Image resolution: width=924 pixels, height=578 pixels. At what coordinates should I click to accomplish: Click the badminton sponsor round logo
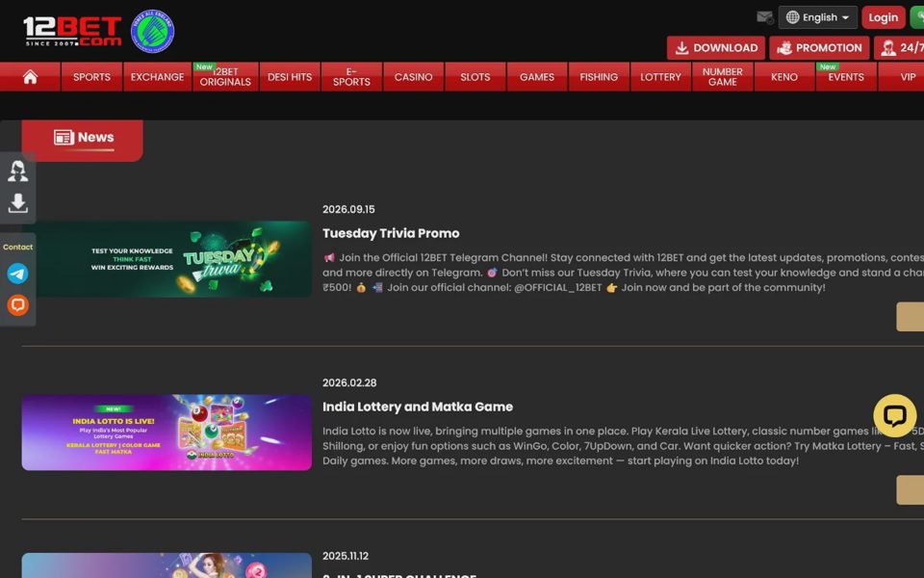click(x=153, y=31)
